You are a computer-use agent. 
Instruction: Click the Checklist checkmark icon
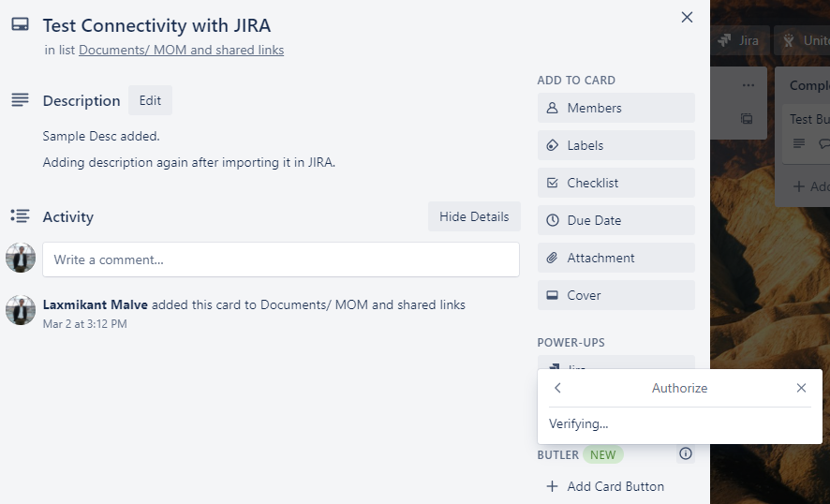tap(552, 184)
